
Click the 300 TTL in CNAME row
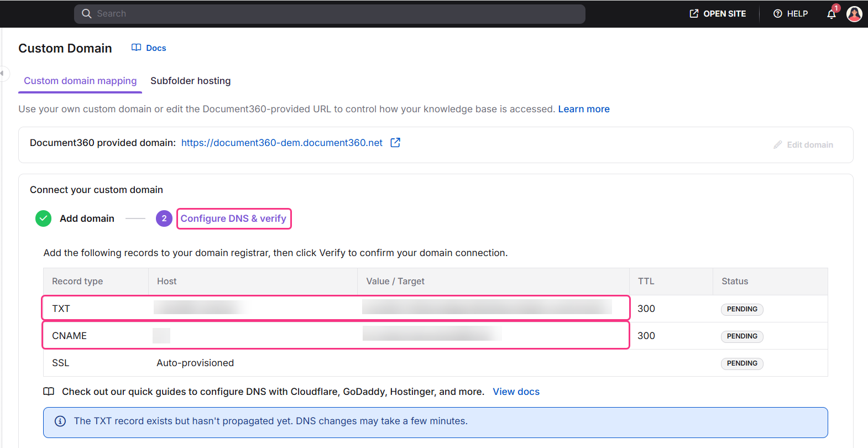(x=646, y=336)
